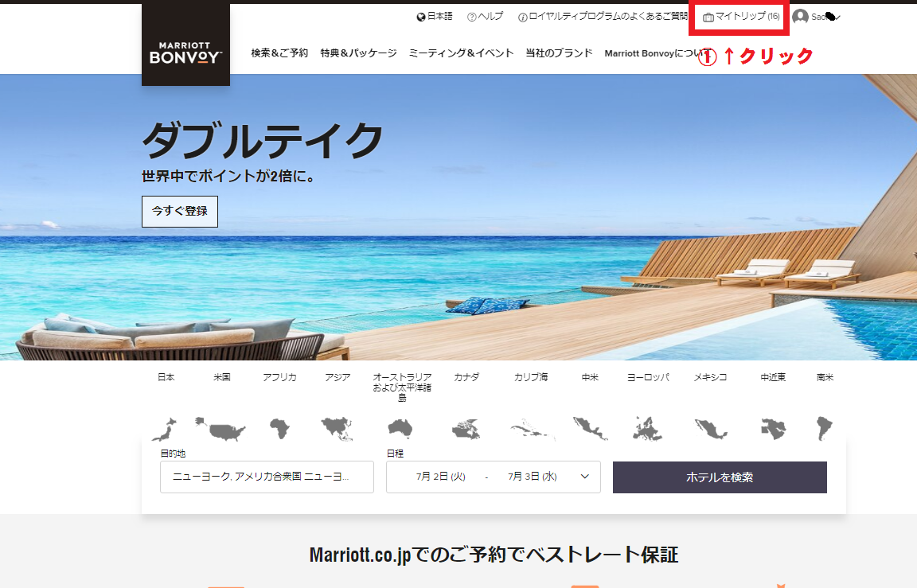
Task: Expand the account dropdown chevron
Action: pos(837,18)
